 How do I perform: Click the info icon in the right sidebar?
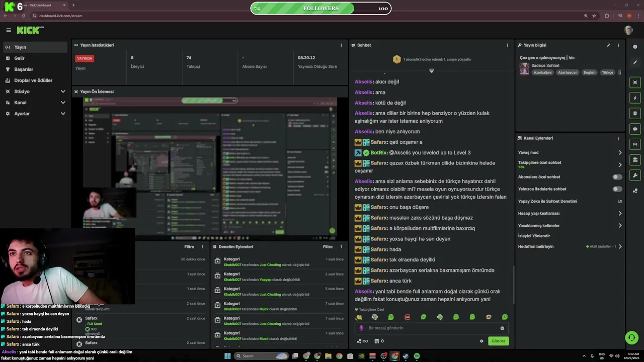coord(635,47)
